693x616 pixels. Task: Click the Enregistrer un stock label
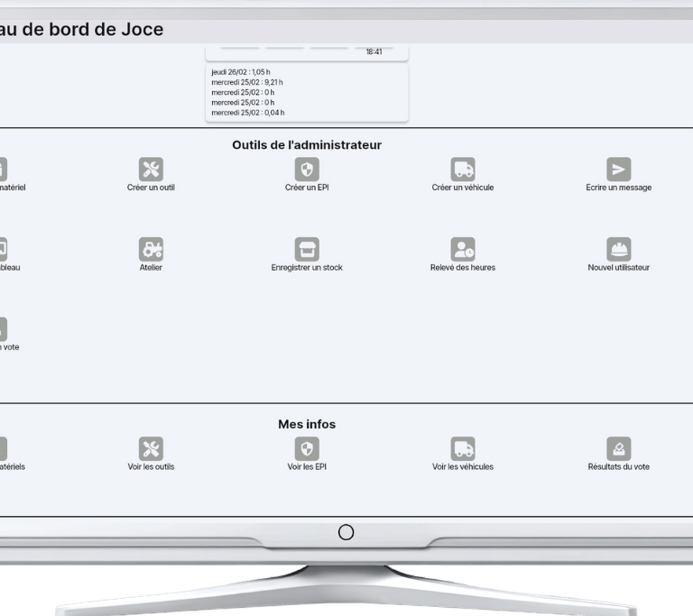point(307,267)
